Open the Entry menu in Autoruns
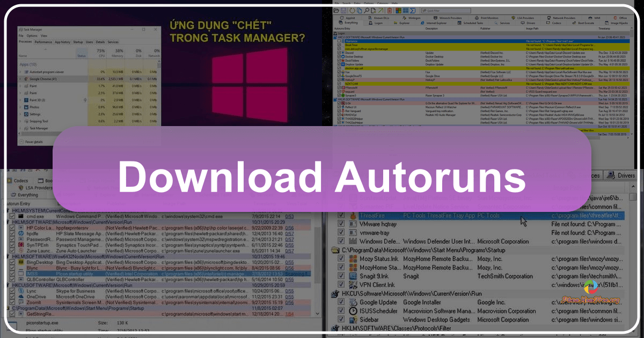Image resolution: width=644 pixels, height=338 pixels. click(358, 3)
